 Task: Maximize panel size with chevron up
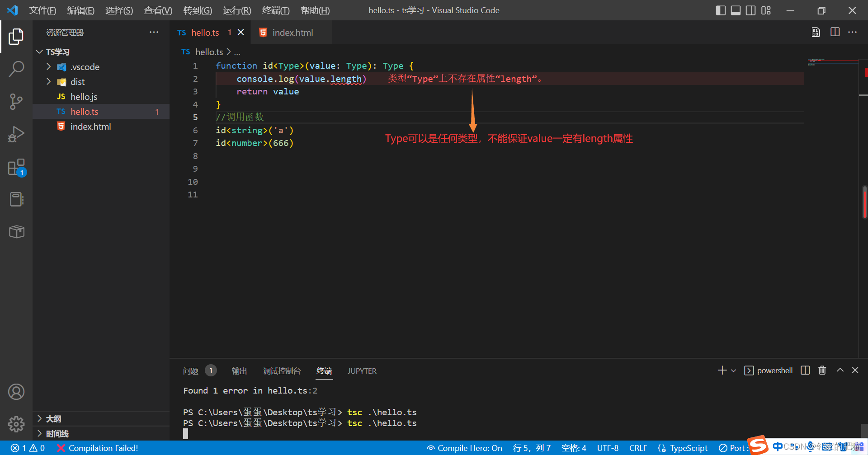click(x=840, y=370)
